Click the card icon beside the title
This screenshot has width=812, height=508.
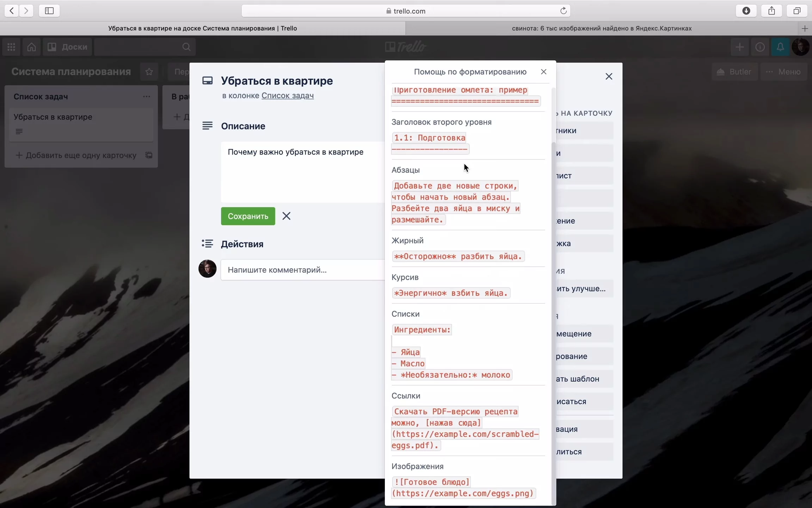click(x=207, y=81)
